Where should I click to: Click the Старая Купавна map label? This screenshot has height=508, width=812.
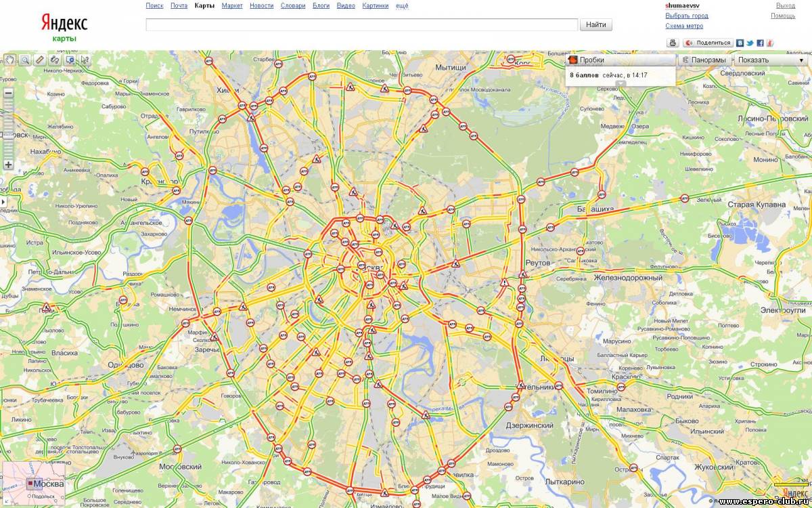point(757,204)
